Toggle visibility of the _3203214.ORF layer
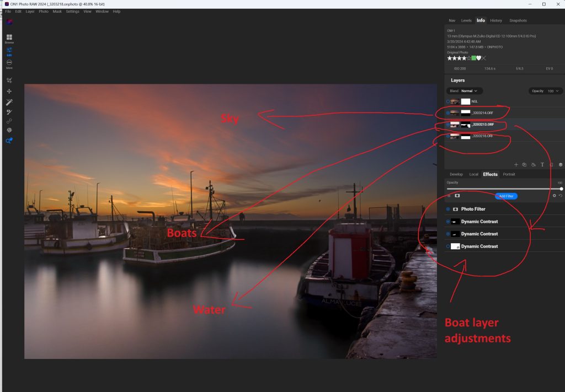This screenshot has width=565, height=392. [447, 112]
